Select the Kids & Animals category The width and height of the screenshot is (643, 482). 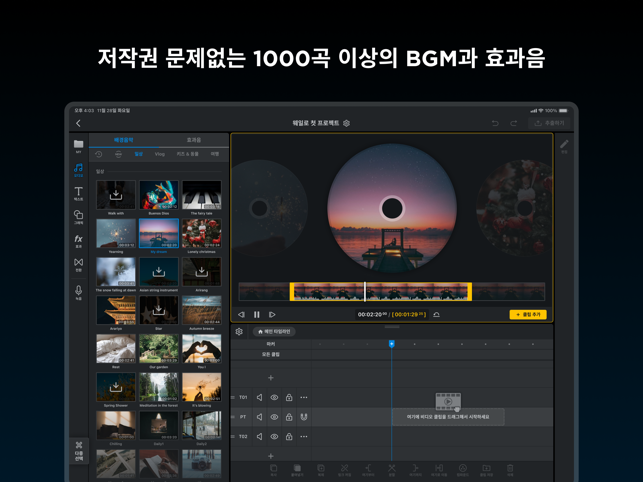[x=187, y=154]
